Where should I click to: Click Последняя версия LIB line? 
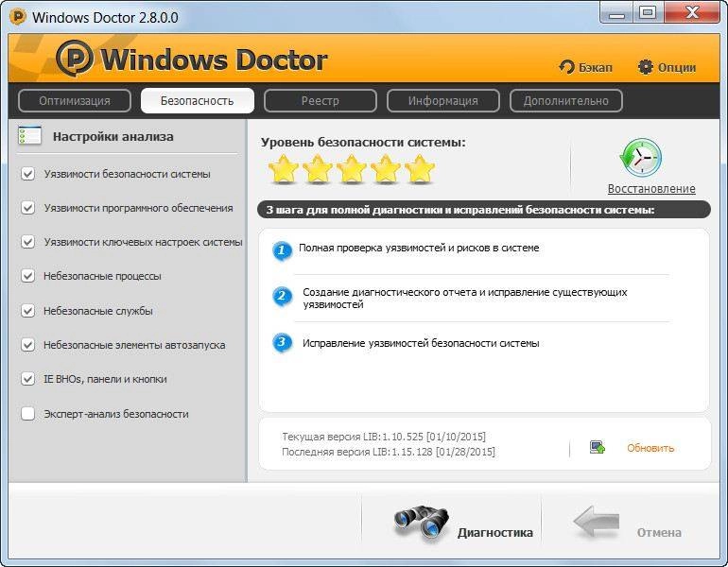click(x=389, y=452)
